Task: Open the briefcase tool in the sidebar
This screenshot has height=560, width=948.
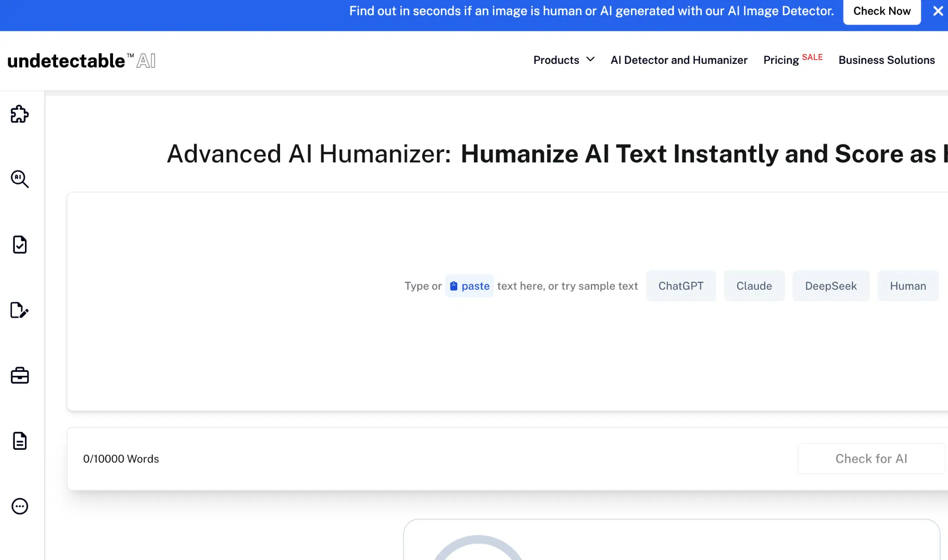Action: (x=19, y=376)
